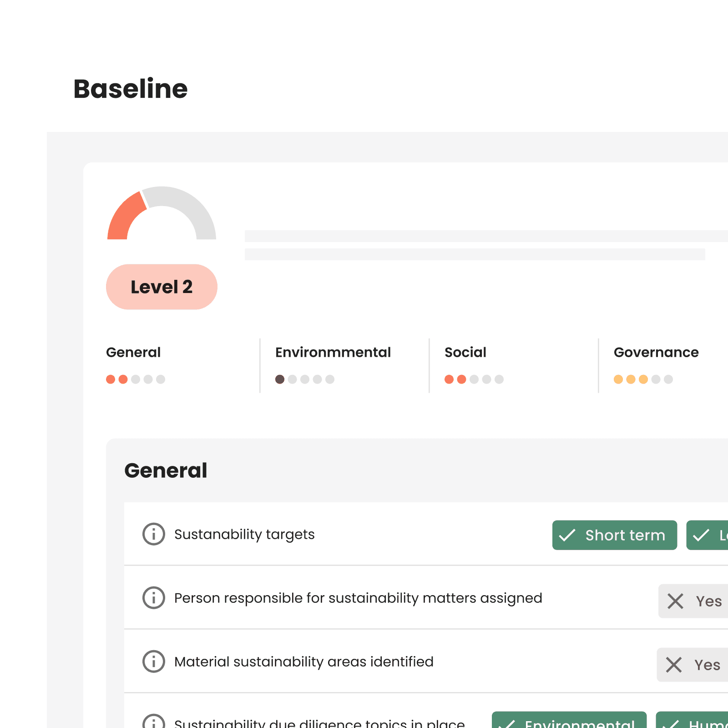
Task: Click the Baseline page heading
Action: coord(131,89)
